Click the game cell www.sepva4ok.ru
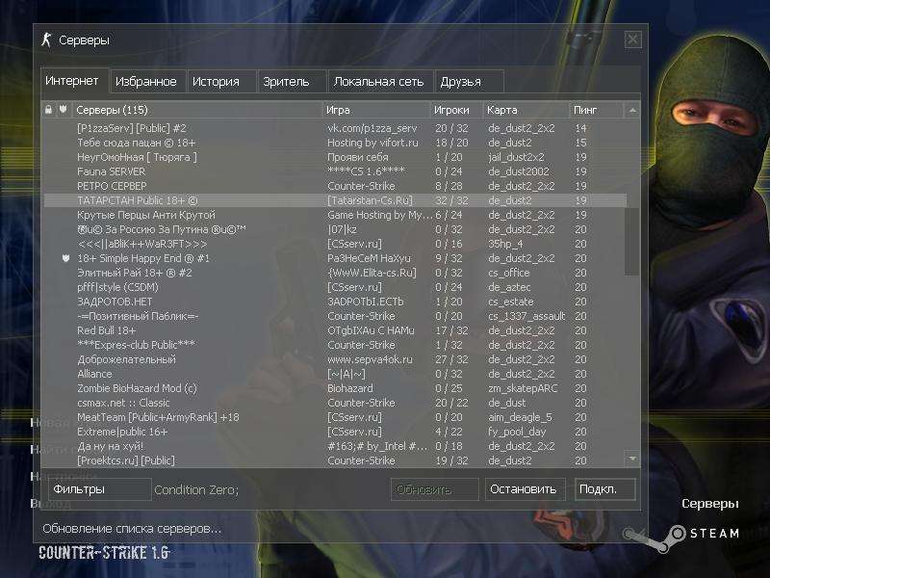This screenshot has width=924, height=578. [x=370, y=359]
